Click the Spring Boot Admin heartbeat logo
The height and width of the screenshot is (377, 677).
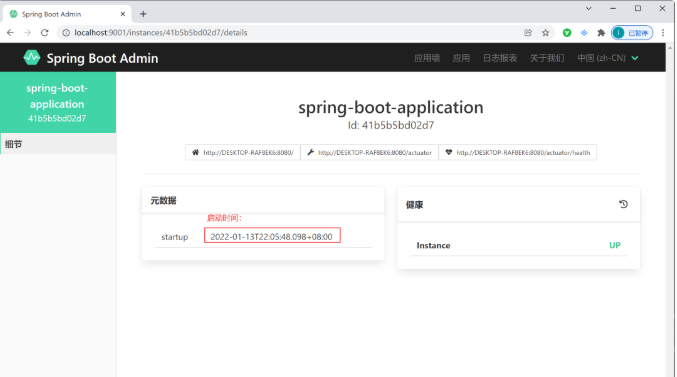[x=32, y=57]
